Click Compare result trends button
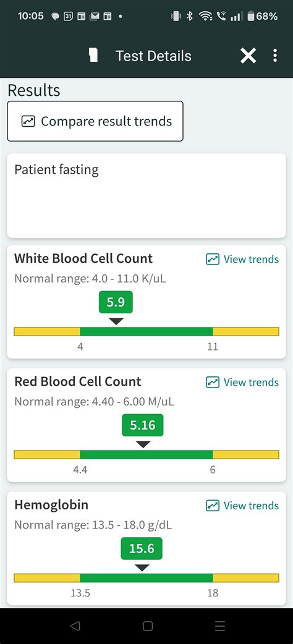293x644 pixels. click(x=95, y=121)
